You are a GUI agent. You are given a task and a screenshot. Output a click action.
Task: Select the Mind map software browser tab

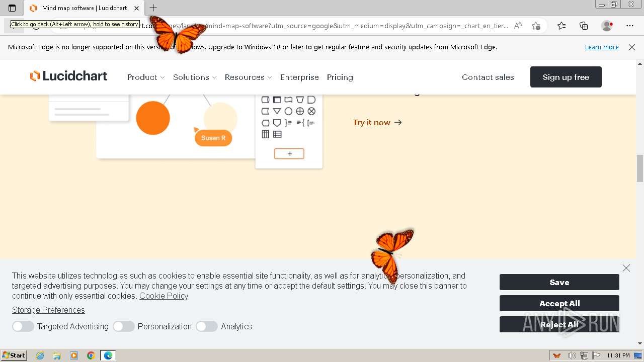click(x=85, y=8)
